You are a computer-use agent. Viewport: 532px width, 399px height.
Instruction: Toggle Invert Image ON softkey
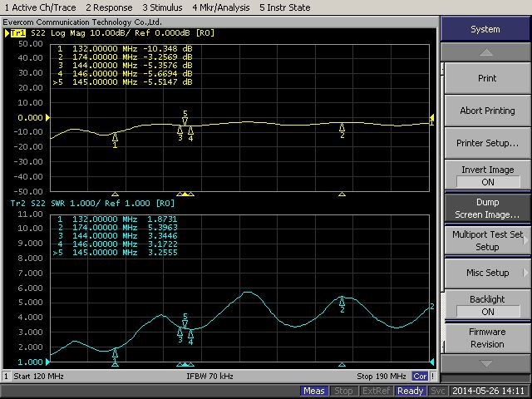(487, 175)
